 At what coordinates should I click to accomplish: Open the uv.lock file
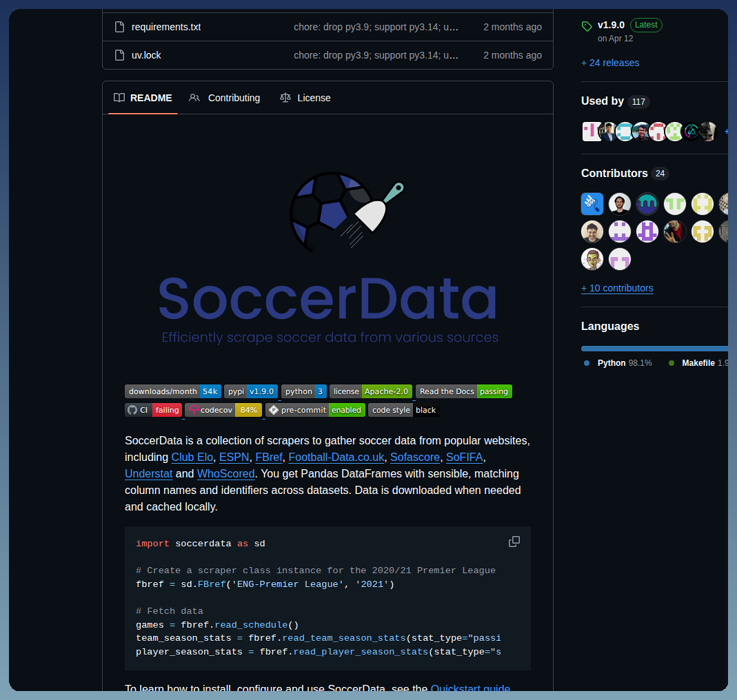click(146, 55)
